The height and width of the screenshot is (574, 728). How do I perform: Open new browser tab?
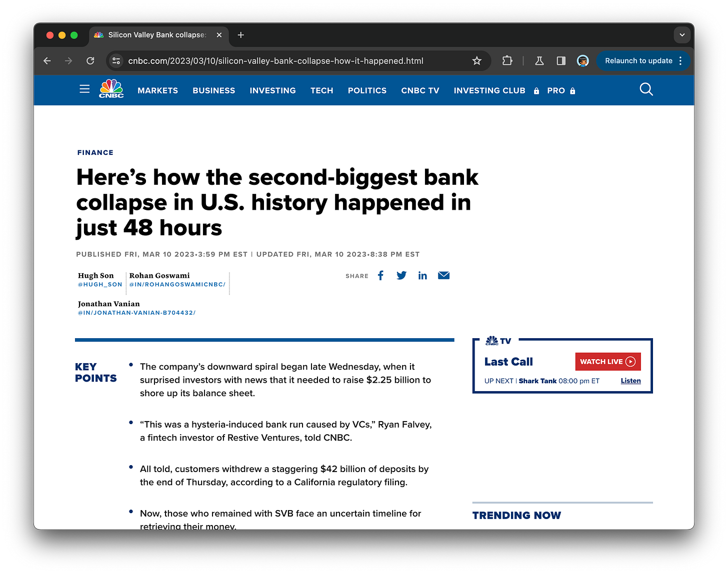click(241, 35)
